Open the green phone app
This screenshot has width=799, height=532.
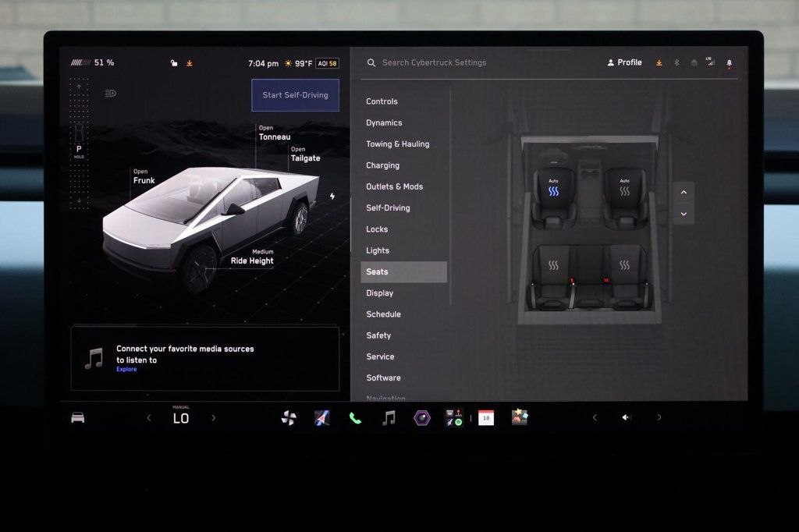click(x=355, y=418)
